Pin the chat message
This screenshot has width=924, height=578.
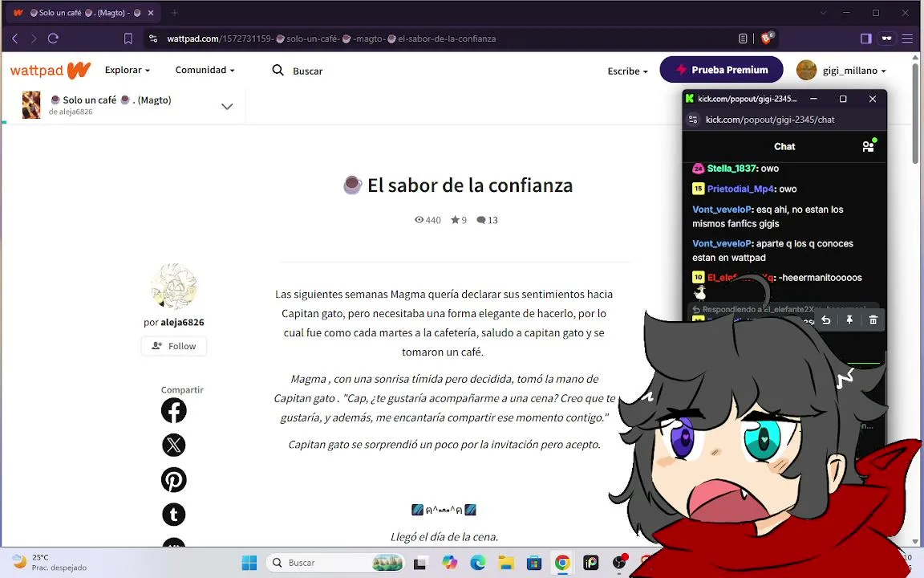[x=849, y=320]
